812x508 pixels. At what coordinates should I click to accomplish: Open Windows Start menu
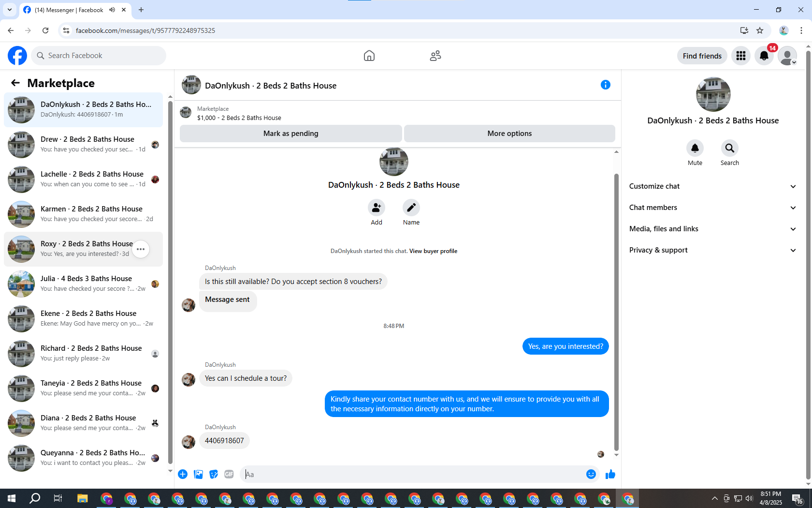click(12, 498)
